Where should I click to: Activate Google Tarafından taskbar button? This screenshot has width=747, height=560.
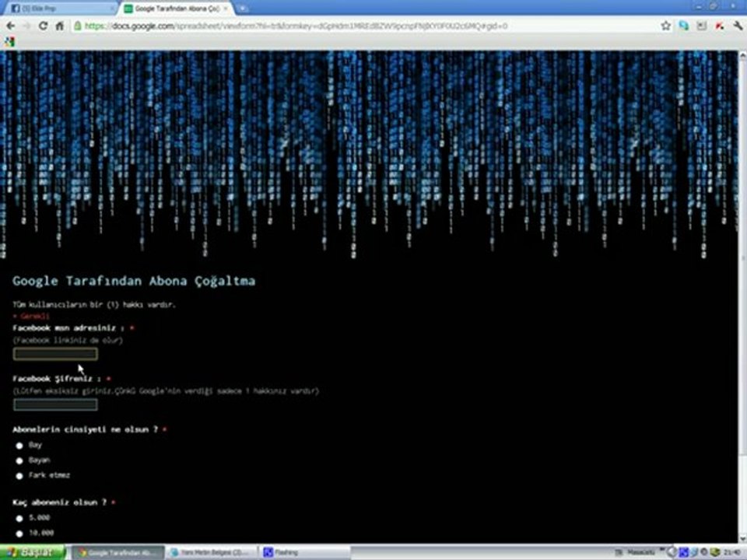coord(117,552)
